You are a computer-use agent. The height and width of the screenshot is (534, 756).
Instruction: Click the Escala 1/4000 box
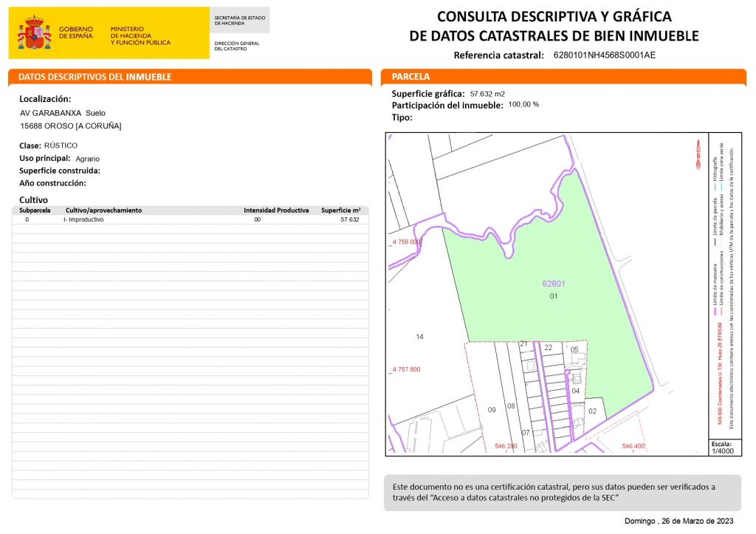[721, 447]
